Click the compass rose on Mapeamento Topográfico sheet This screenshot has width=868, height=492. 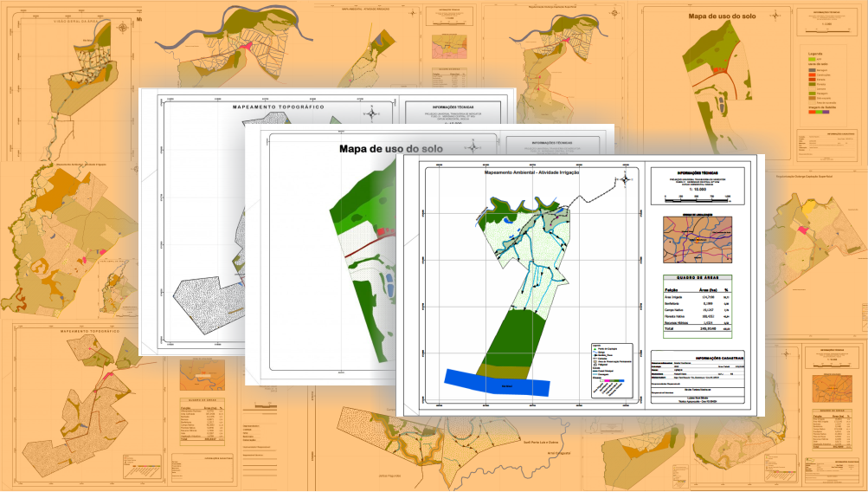tap(372, 112)
